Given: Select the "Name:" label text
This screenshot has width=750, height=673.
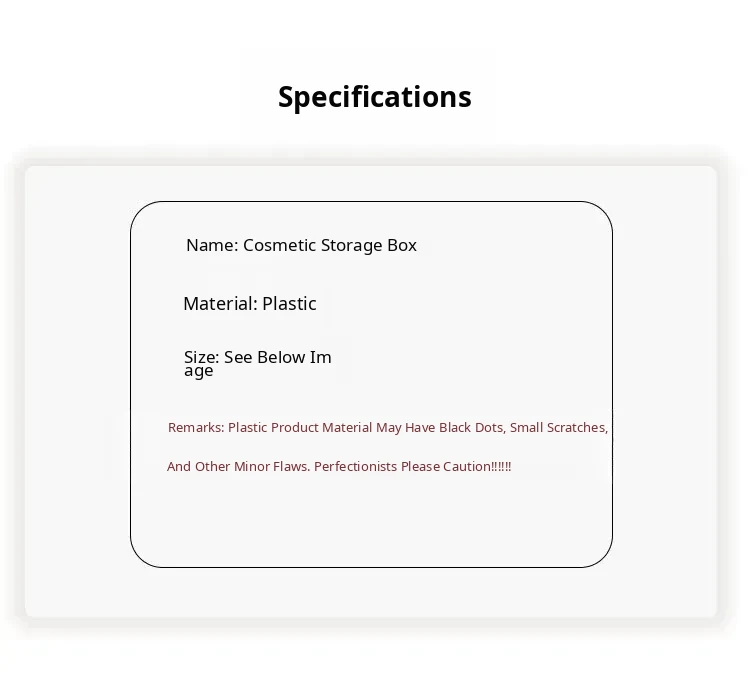Looking at the screenshot, I should pos(212,245).
